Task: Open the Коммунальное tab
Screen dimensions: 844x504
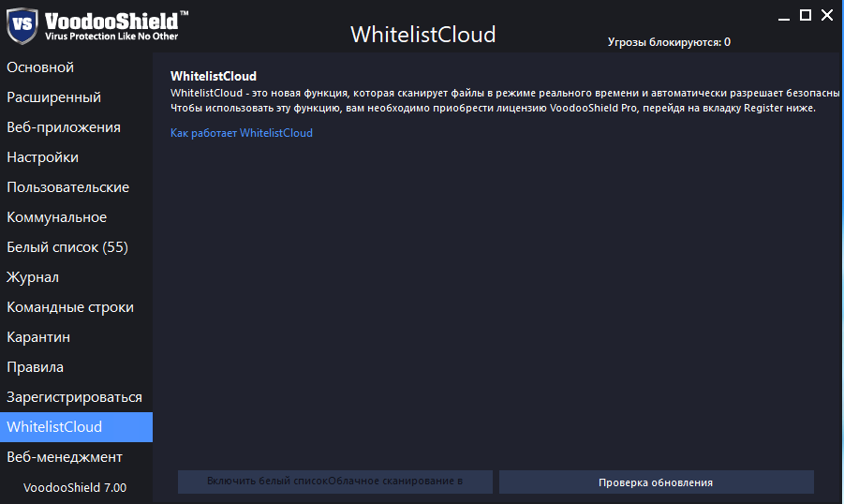Action: pos(76,217)
